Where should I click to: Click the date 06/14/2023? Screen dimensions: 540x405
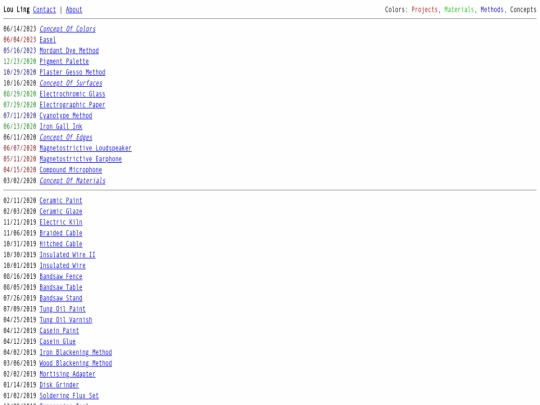(20, 29)
